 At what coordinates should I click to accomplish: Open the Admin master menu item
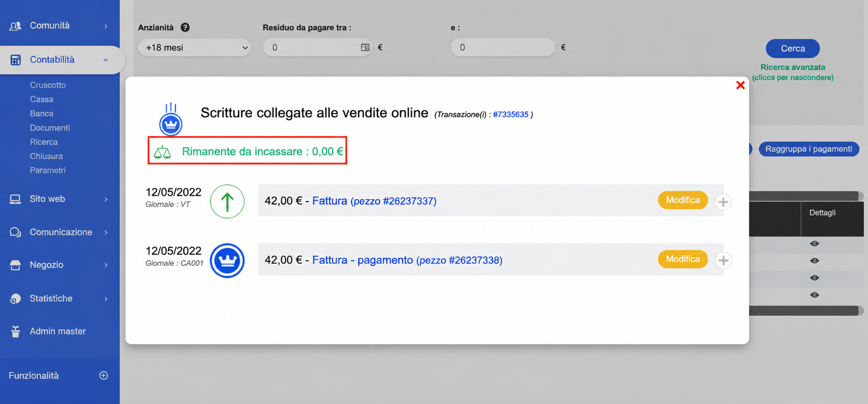[58, 331]
